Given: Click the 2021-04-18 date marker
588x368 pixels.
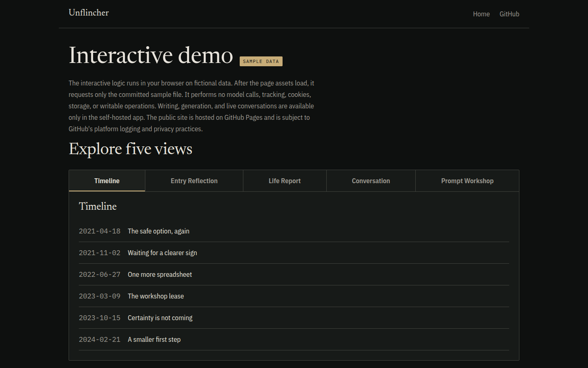Looking at the screenshot, I should pyautogui.click(x=100, y=231).
